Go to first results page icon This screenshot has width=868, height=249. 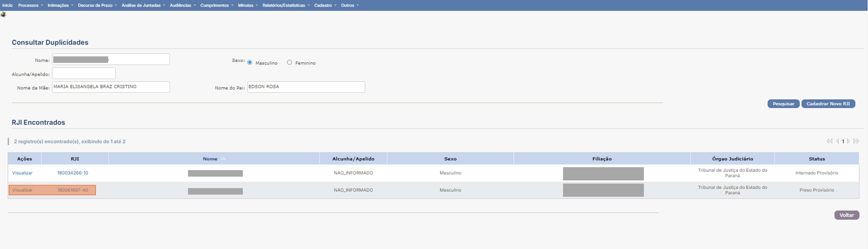tap(829, 141)
